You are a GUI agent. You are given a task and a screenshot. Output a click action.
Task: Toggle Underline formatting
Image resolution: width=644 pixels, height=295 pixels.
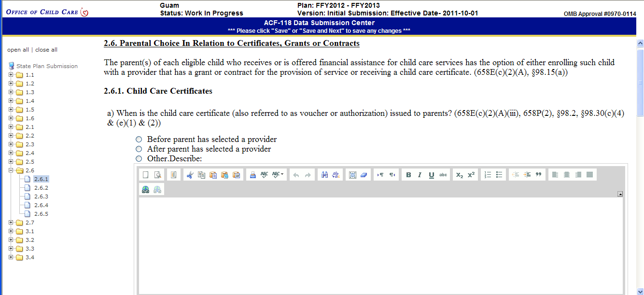[432, 175]
